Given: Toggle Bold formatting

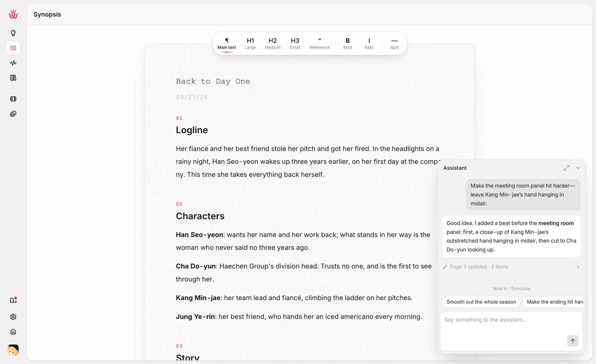Looking at the screenshot, I should (347, 43).
